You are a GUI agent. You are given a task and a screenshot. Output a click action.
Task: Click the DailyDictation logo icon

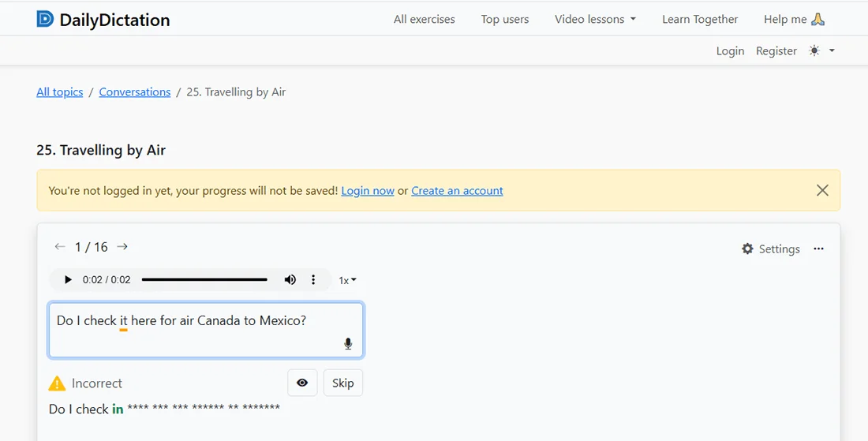point(45,19)
